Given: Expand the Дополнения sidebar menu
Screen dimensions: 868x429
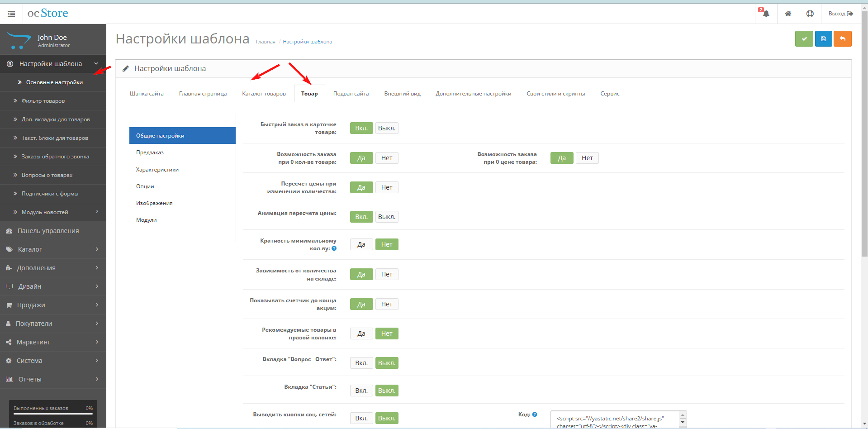Looking at the screenshot, I should [x=53, y=268].
